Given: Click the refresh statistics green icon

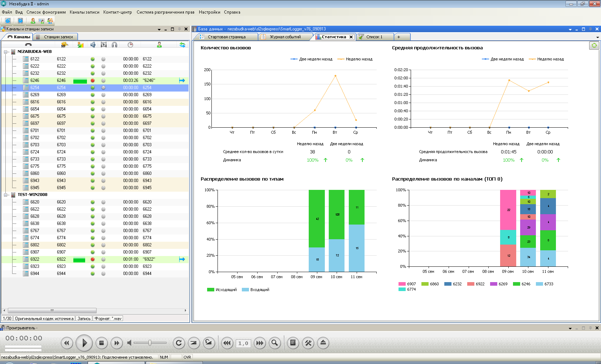Looking at the screenshot, I should click(x=594, y=45).
